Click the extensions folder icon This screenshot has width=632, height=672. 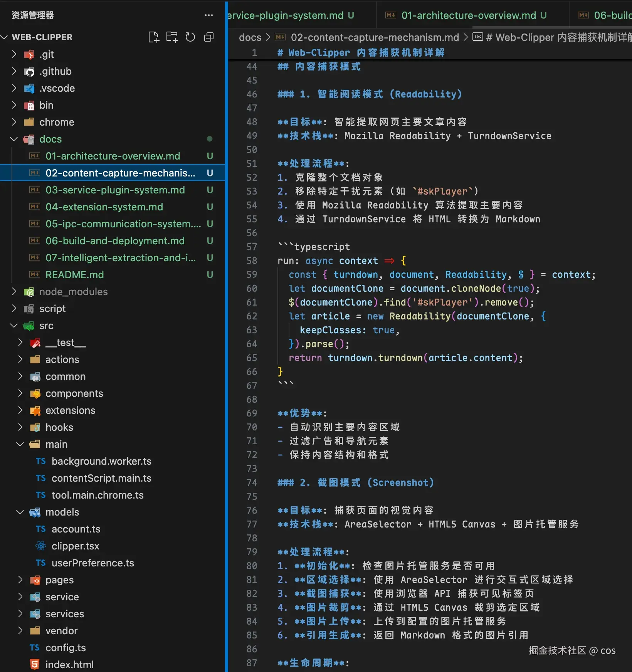pos(35,410)
